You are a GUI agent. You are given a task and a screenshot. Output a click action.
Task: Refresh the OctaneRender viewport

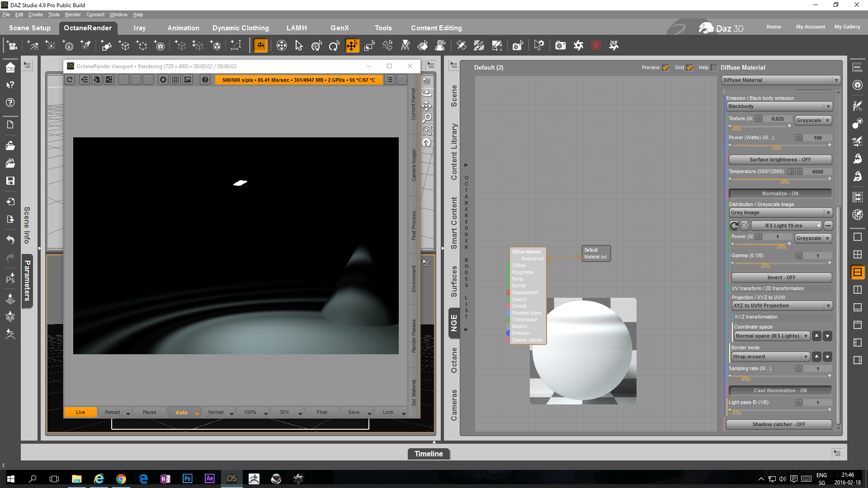[70, 80]
